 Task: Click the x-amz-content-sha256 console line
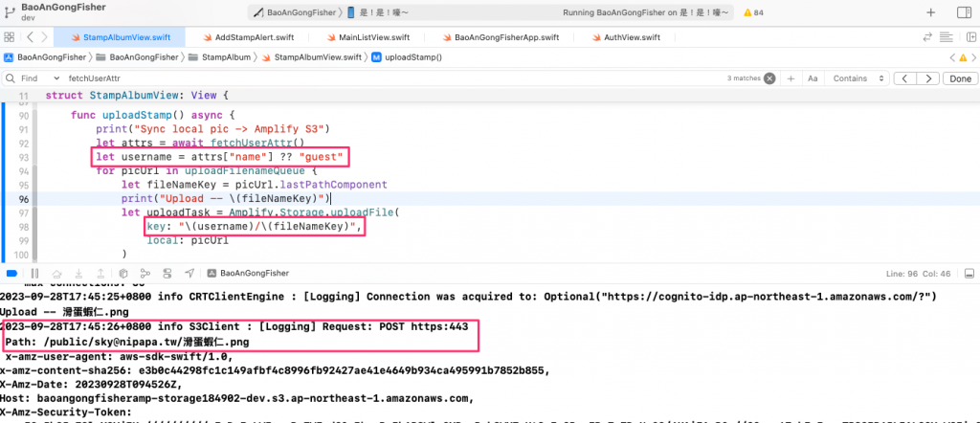coord(276,370)
